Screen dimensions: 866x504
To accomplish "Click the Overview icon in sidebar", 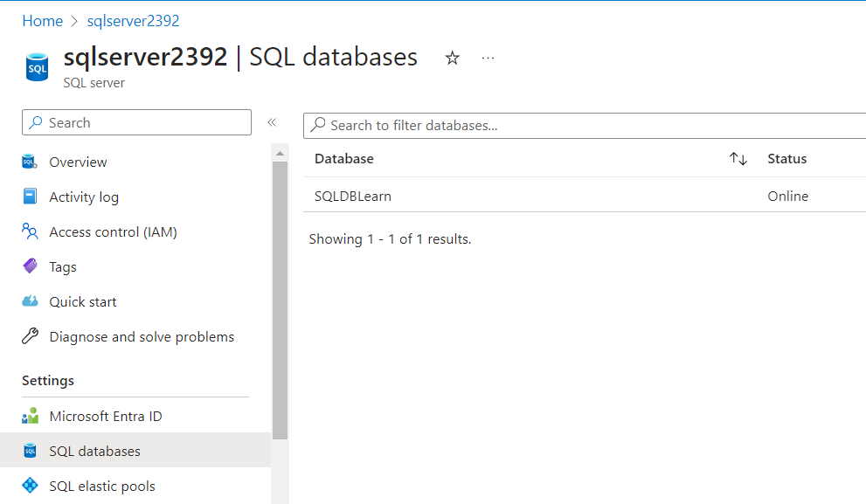I will click(30, 162).
